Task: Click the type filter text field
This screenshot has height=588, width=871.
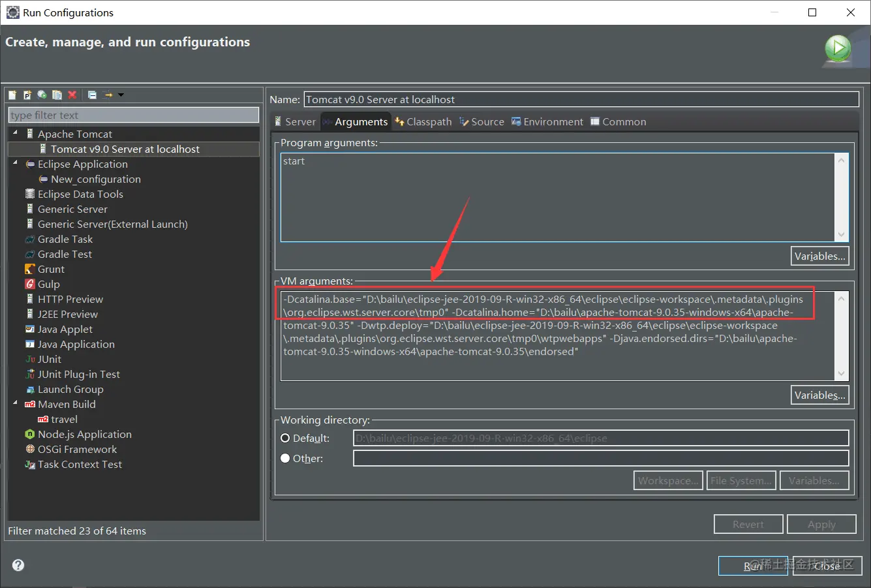Action: [x=134, y=115]
